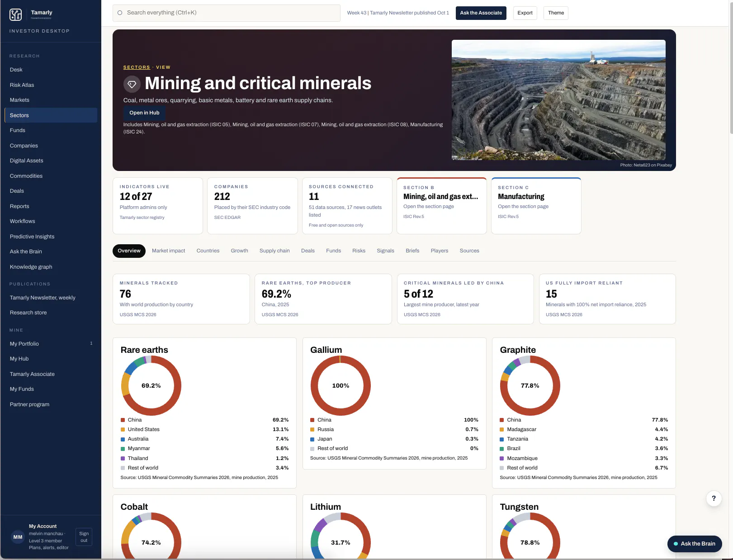The height and width of the screenshot is (560, 733).
Task: Open Section B Mining, oil and gas card
Action: point(441,206)
